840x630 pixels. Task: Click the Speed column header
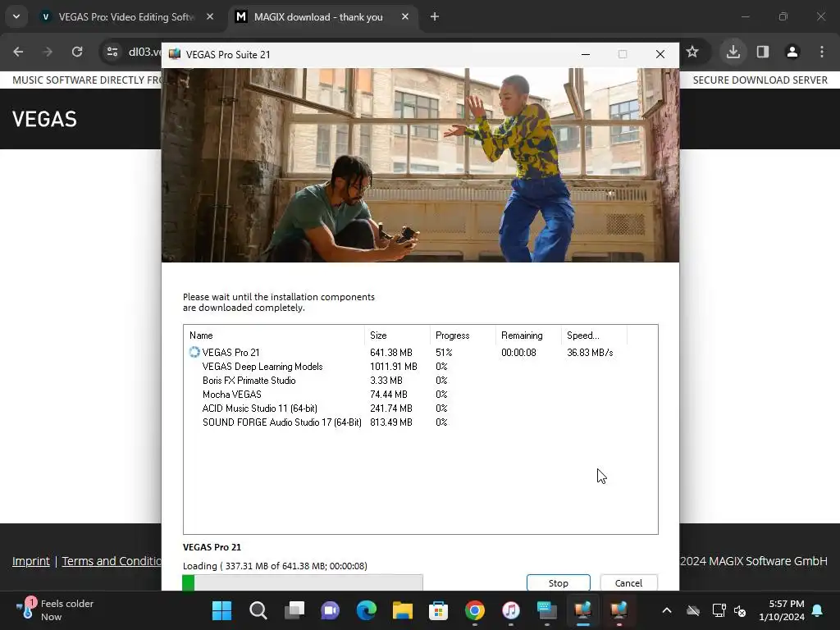coord(594,336)
